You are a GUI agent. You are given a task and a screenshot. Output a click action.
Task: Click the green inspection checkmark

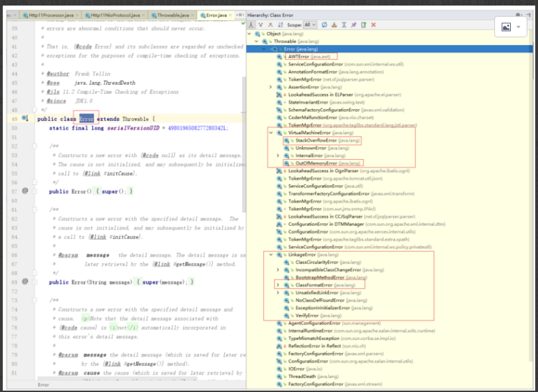point(243,24)
